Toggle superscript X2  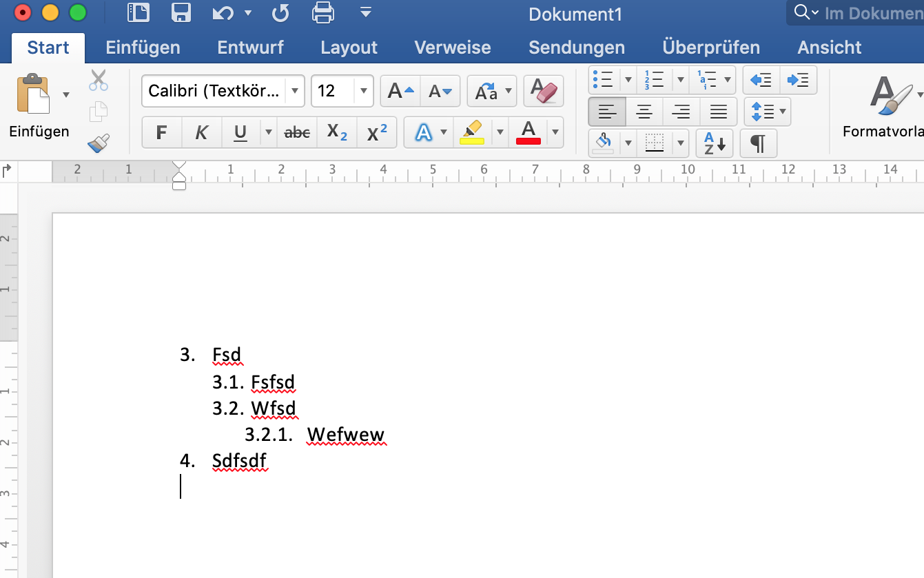pos(377,132)
